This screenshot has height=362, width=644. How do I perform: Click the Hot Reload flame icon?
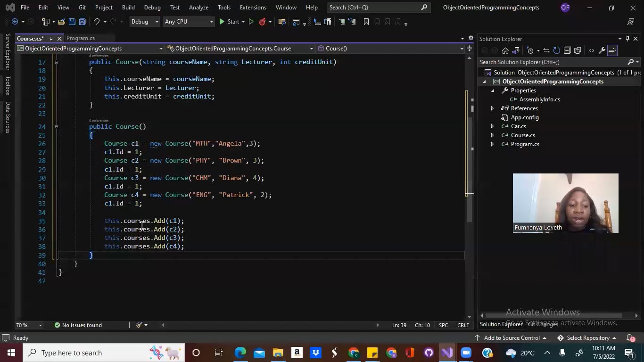(x=263, y=22)
